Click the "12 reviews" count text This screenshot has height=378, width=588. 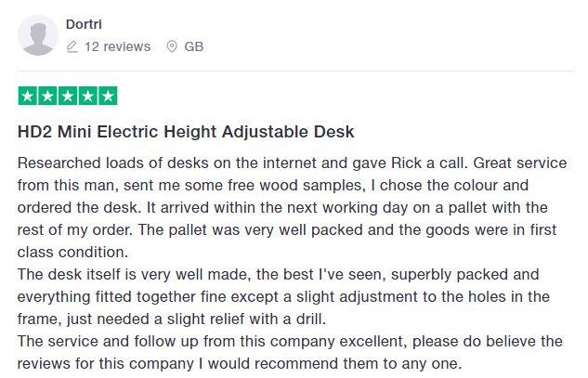(x=115, y=46)
